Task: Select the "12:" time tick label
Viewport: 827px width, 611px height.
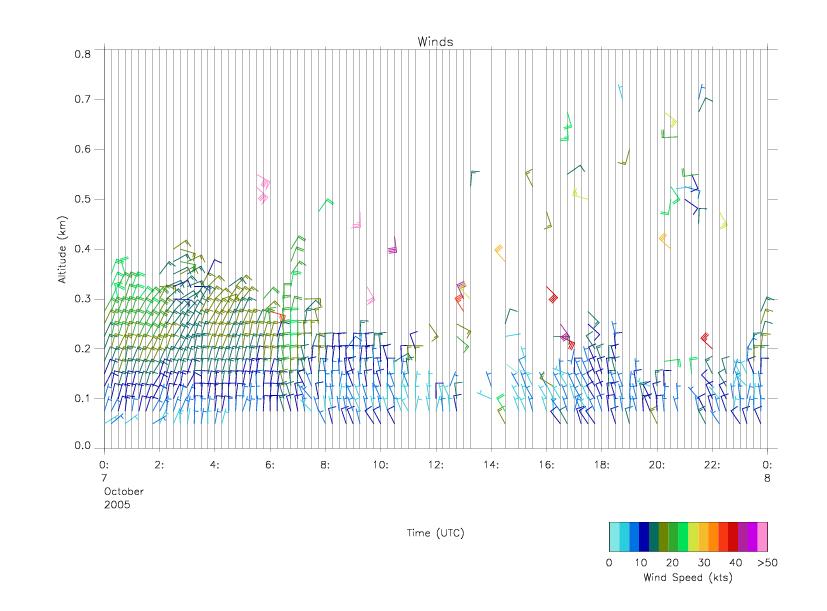Action: click(436, 465)
